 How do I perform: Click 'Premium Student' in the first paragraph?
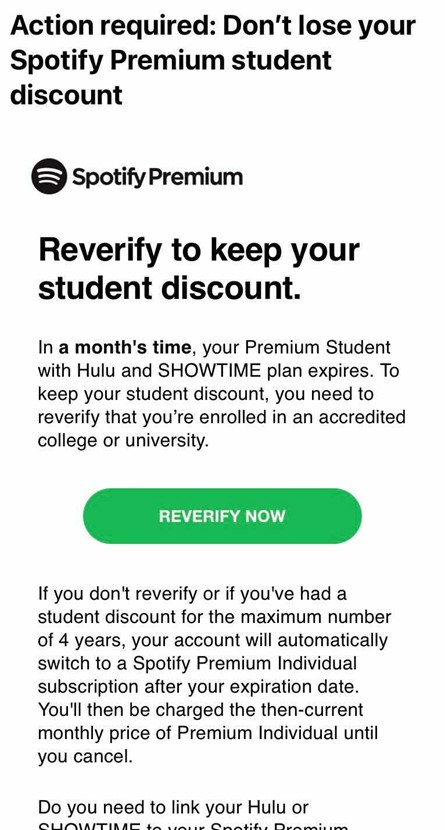[318, 347]
